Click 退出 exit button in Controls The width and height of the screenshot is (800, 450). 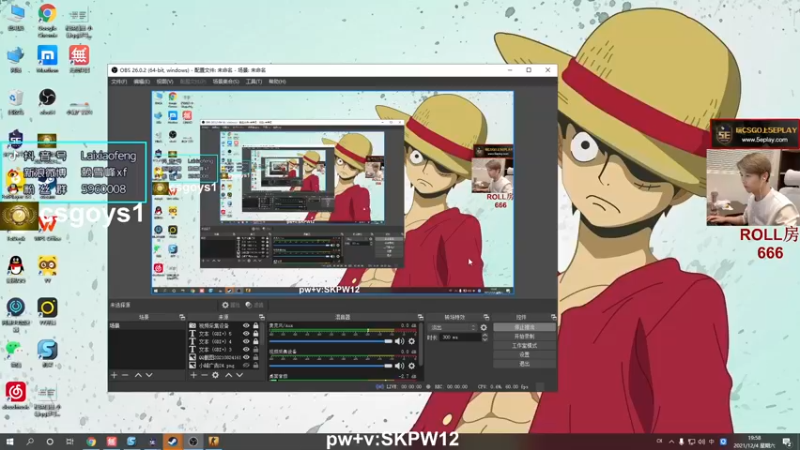524,364
